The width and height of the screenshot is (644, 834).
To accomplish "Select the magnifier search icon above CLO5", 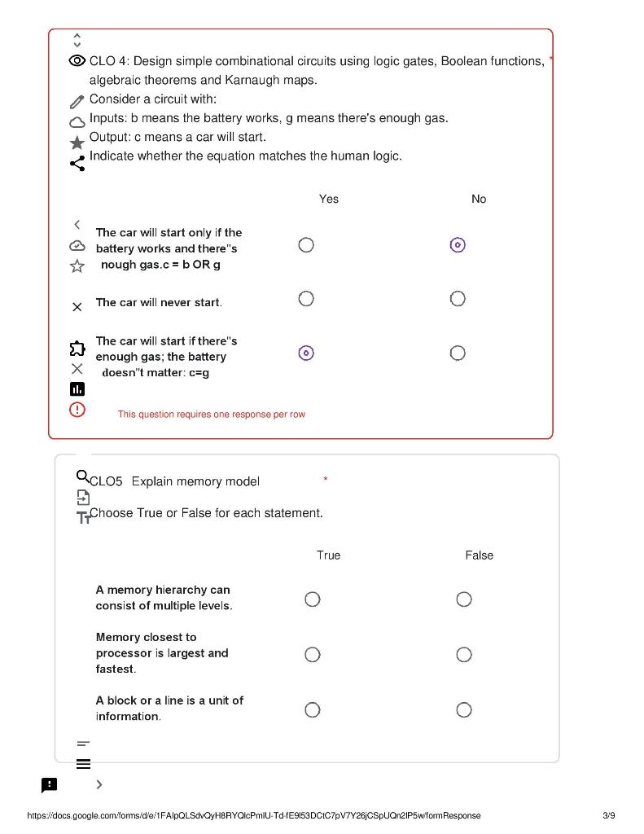I will [x=82, y=475].
